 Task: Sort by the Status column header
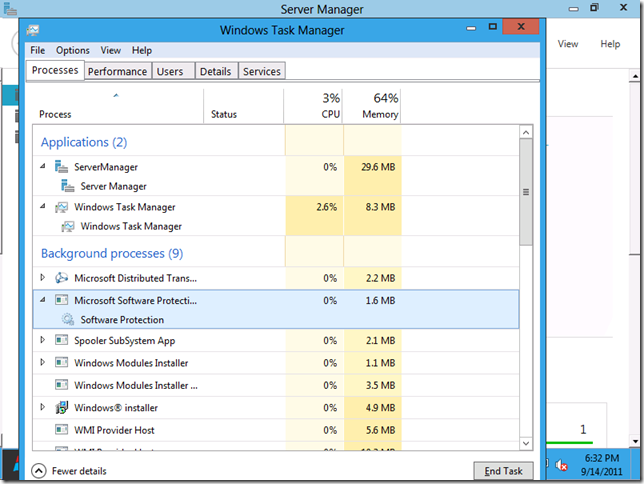coord(244,106)
